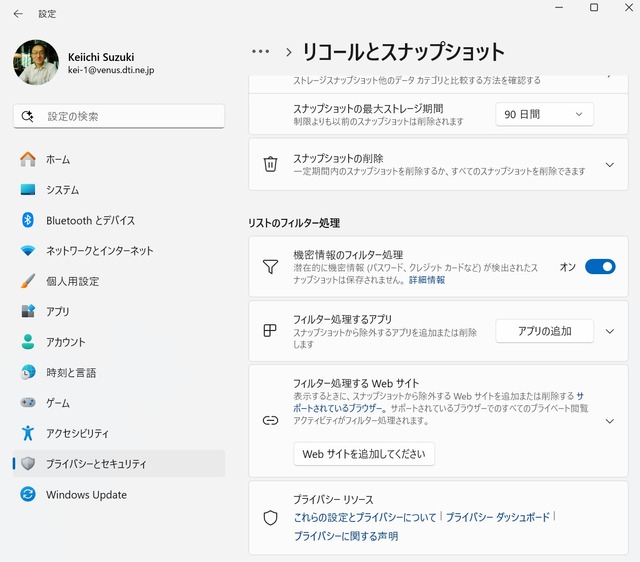The height and width of the screenshot is (562, 640).
Task: Open プライバシーに関する声明 link
Action: 346,536
